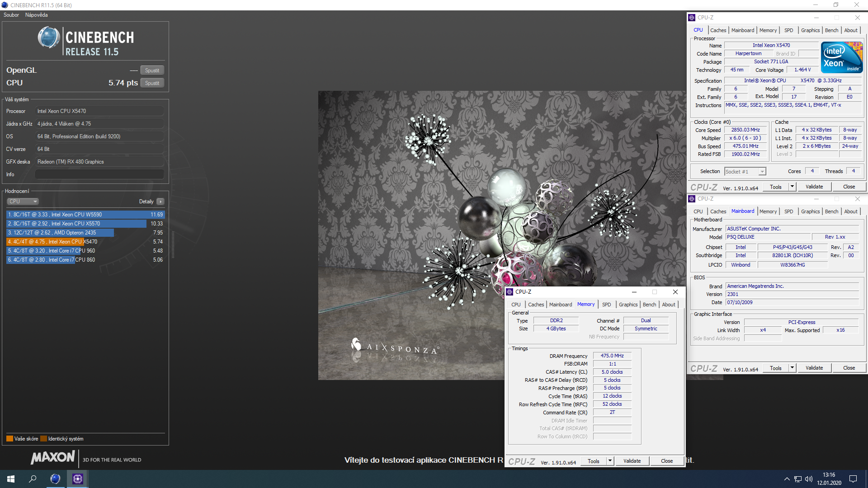Open Caches tab in Mainboard CPU-Z window
Viewport: 868px width, 488px height.
(x=718, y=211)
